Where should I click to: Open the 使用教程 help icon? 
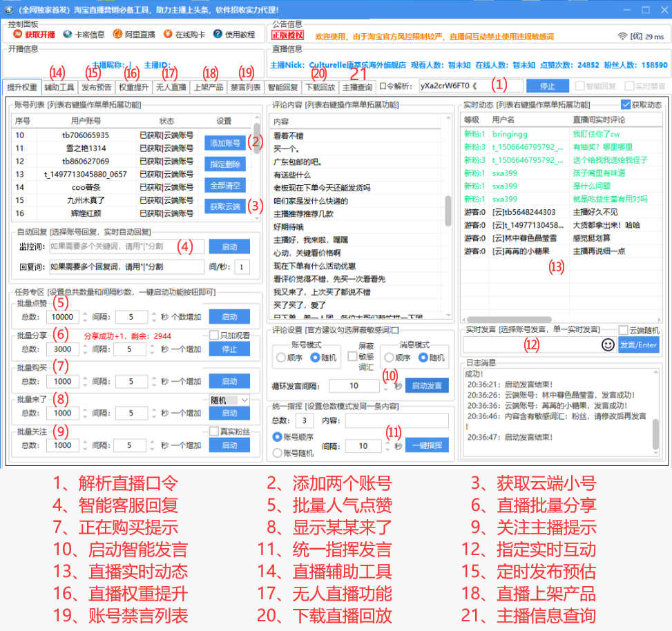[218, 34]
